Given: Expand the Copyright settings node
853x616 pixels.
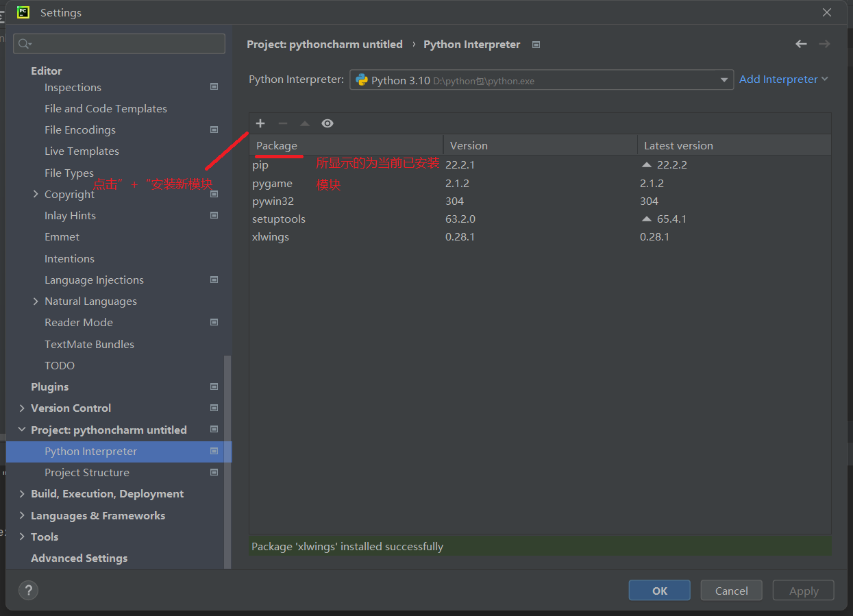Looking at the screenshot, I should tap(36, 194).
